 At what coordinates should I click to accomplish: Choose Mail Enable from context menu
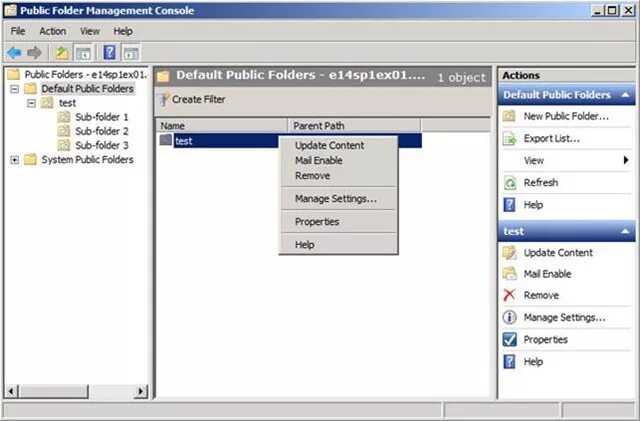point(338,160)
